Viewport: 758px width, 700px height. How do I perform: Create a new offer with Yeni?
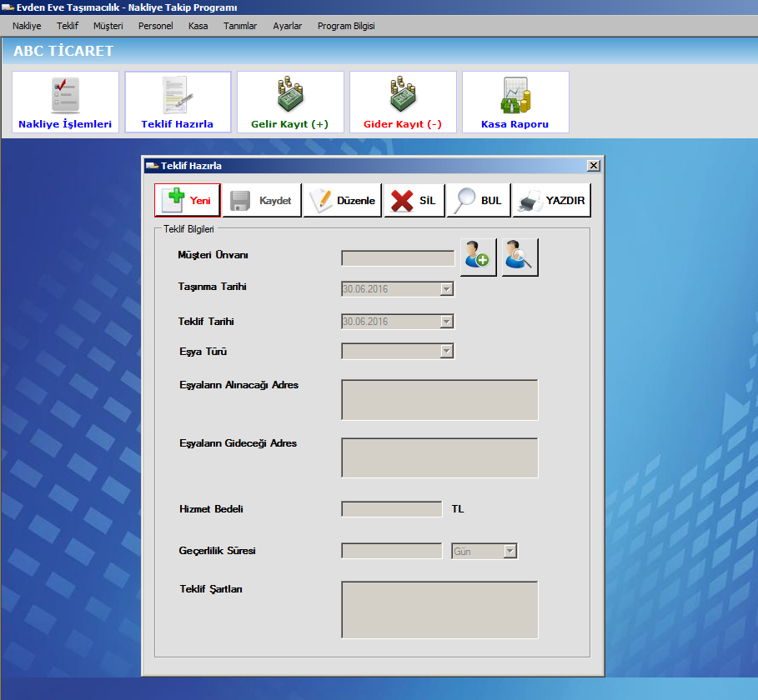tap(188, 200)
